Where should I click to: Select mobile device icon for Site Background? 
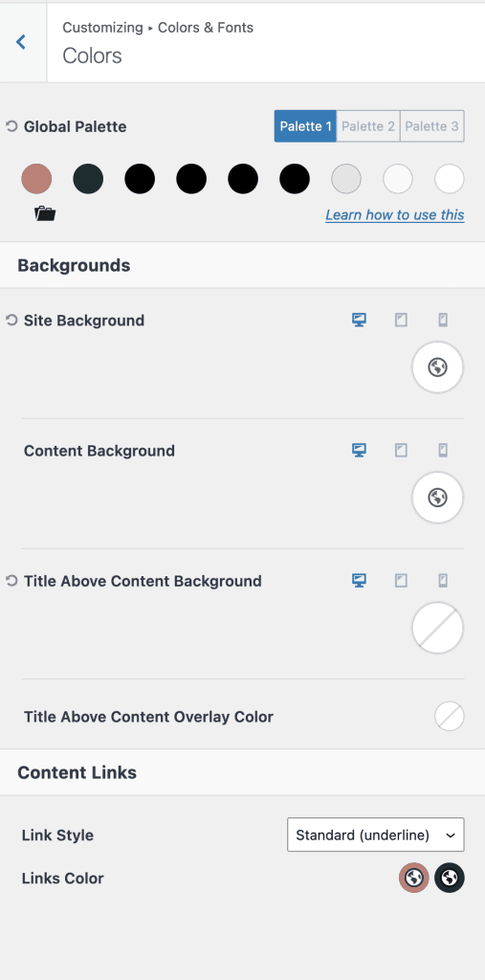click(443, 320)
